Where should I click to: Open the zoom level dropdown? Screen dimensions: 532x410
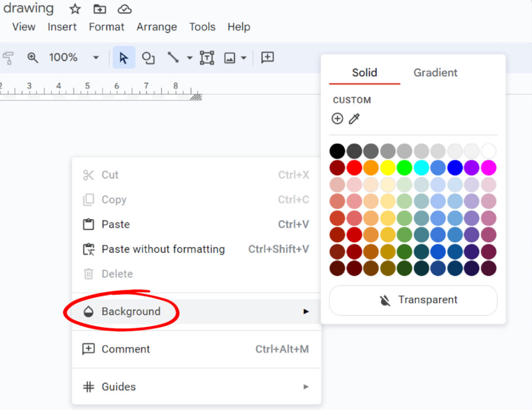click(x=96, y=58)
